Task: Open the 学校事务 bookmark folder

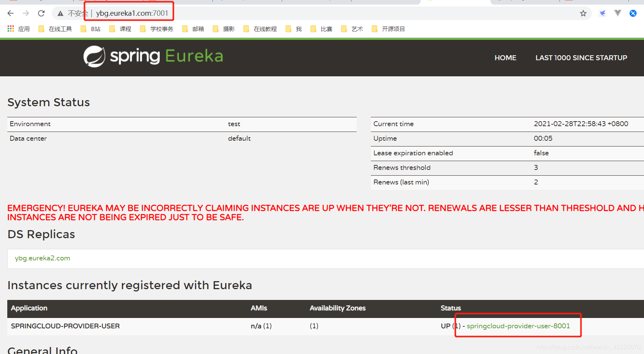Action: click(157, 29)
